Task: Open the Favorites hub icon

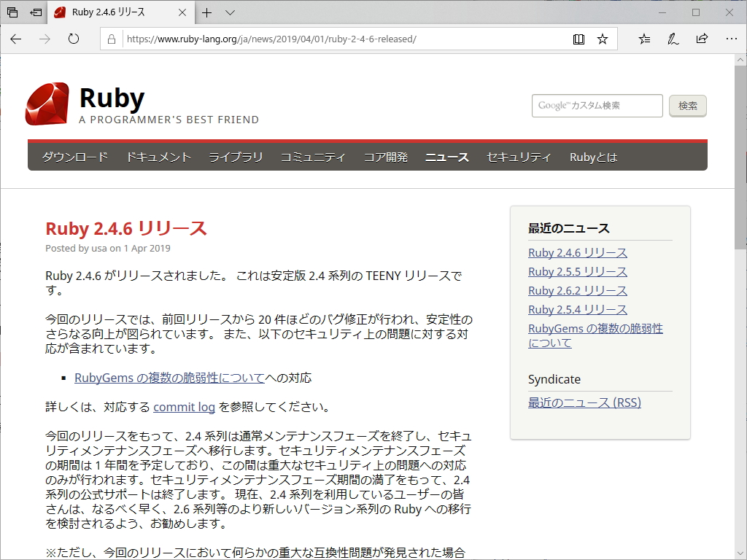Action: 644,39
